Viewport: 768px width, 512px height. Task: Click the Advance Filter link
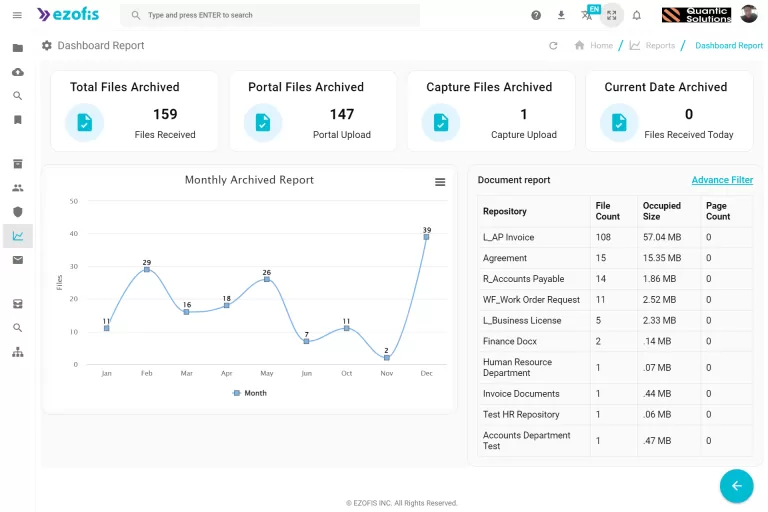[722, 180]
